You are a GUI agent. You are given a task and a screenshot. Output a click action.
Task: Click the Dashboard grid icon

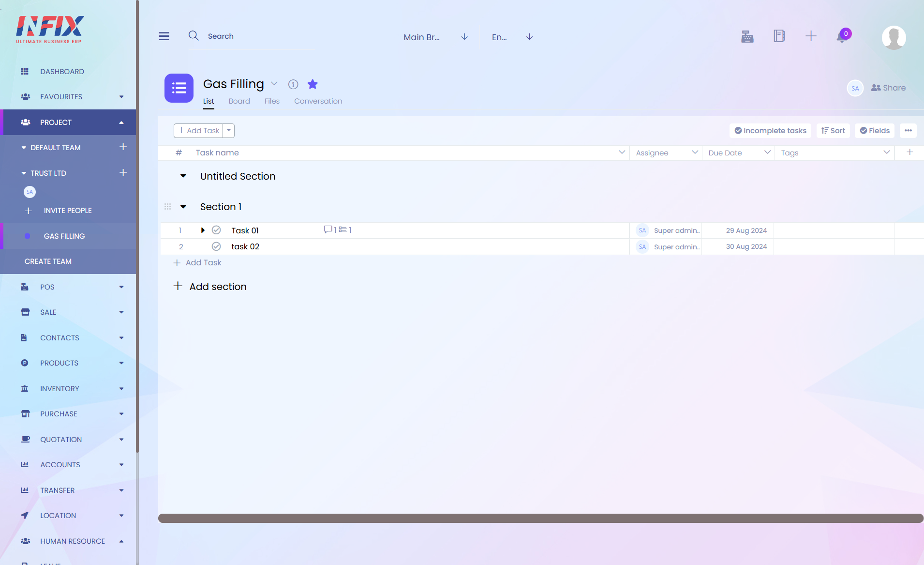click(x=25, y=72)
